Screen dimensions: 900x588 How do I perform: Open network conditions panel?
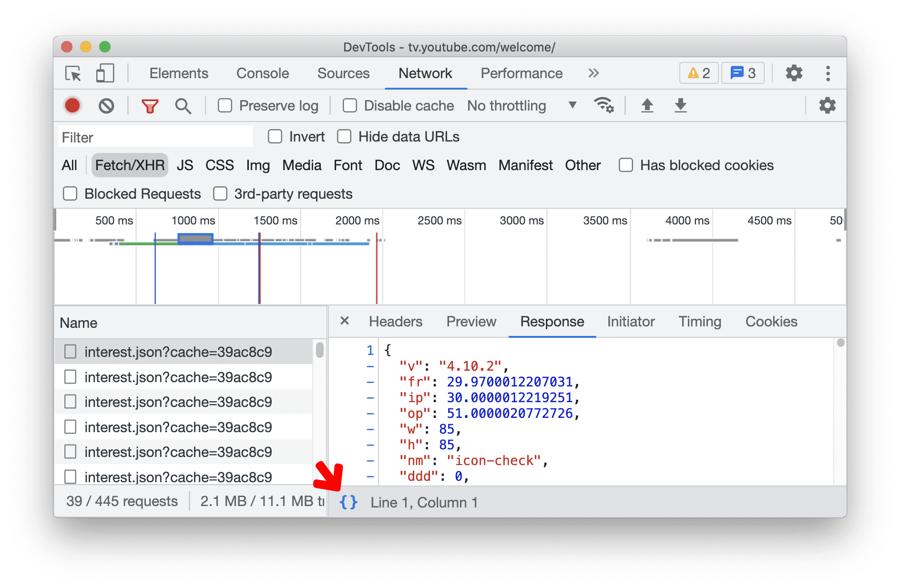click(603, 105)
